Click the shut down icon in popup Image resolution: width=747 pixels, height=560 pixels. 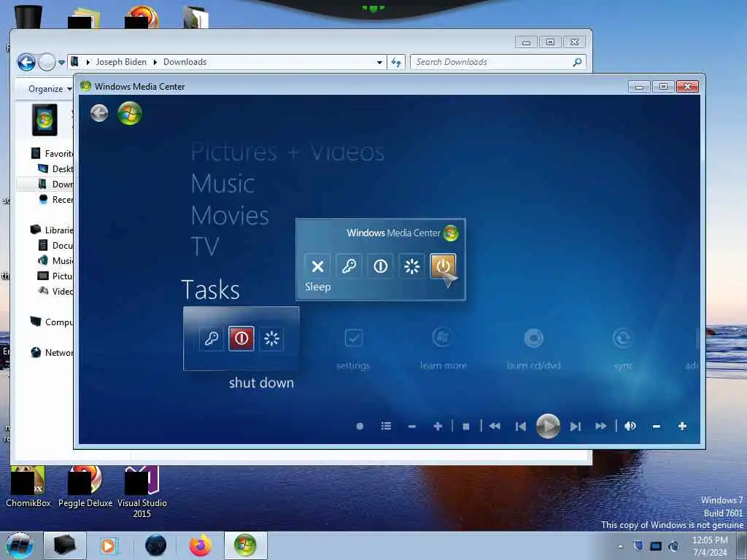click(380, 266)
